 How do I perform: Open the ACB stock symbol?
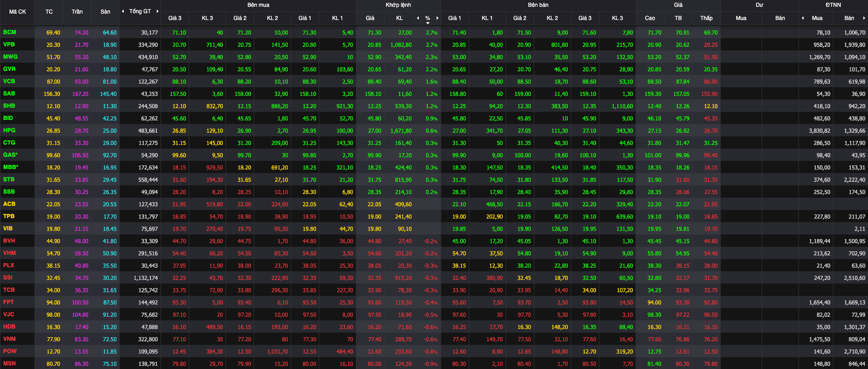click(9, 204)
